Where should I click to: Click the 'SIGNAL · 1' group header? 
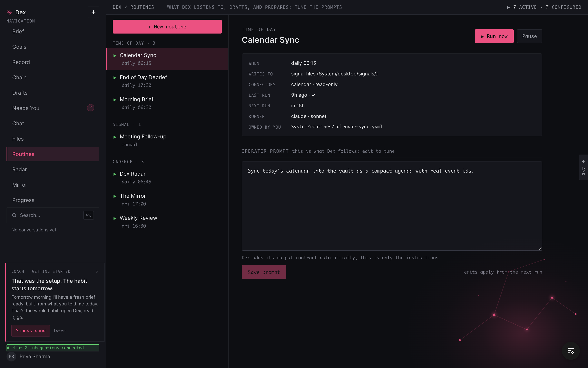click(127, 124)
